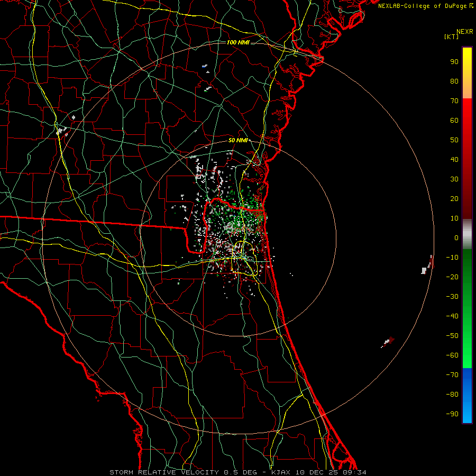Click the gray echo cluster at radar center
This screenshot has width=476, height=476.
pos(231,227)
